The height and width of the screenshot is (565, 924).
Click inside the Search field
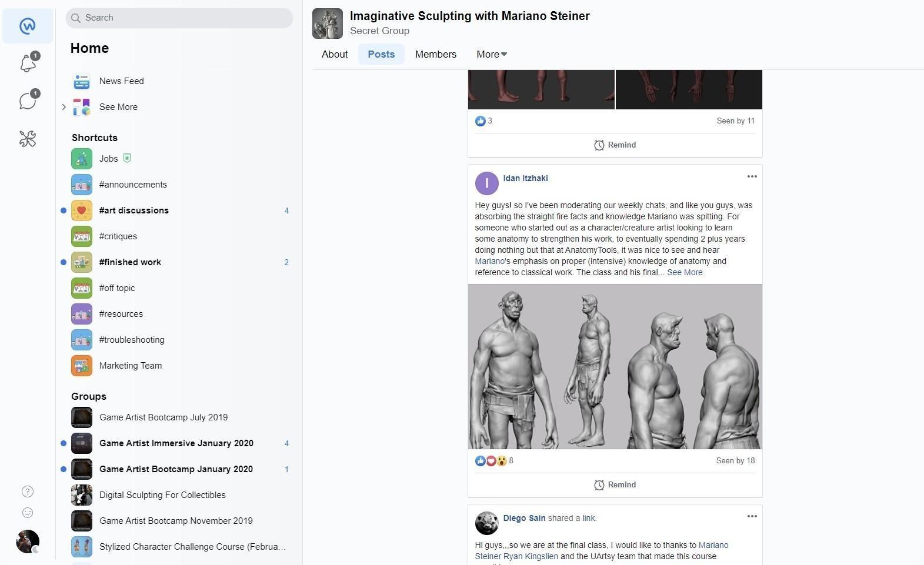point(179,18)
